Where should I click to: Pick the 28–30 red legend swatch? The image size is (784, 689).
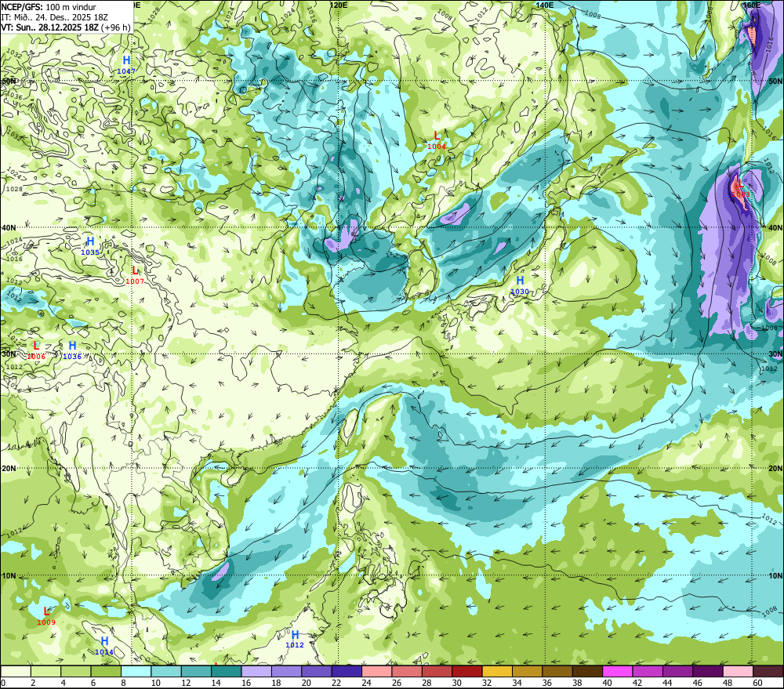pyautogui.click(x=437, y=672)
